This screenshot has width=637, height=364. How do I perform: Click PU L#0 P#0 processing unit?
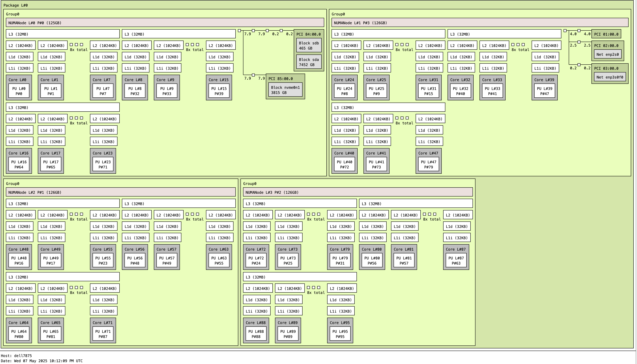click(x=19, y=91)
